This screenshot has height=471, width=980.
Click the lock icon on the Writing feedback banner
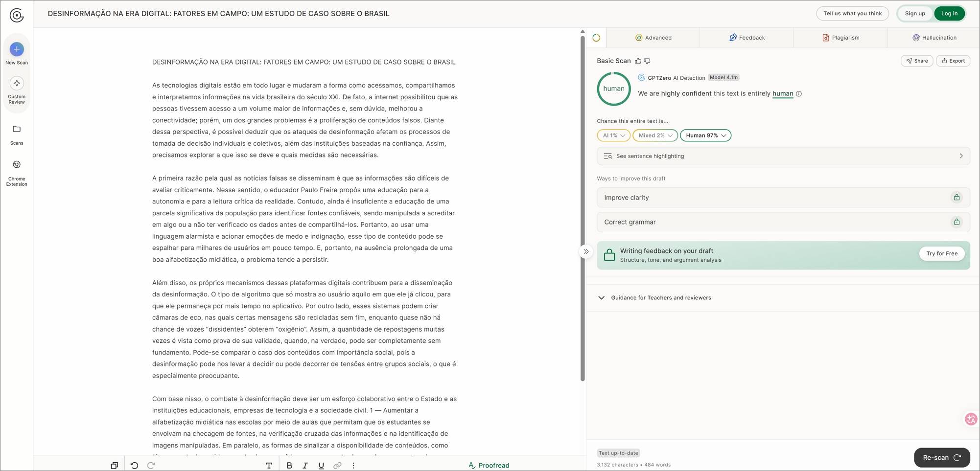609,255
